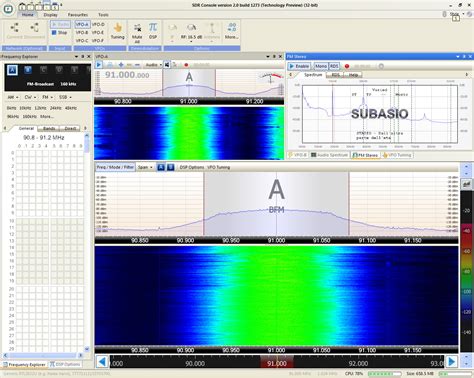Image resolution: width=474 pixels, height=378 pixels.
Task: Click the right arrow in bottom frequency bar
Action: click(x=452, y=362)
